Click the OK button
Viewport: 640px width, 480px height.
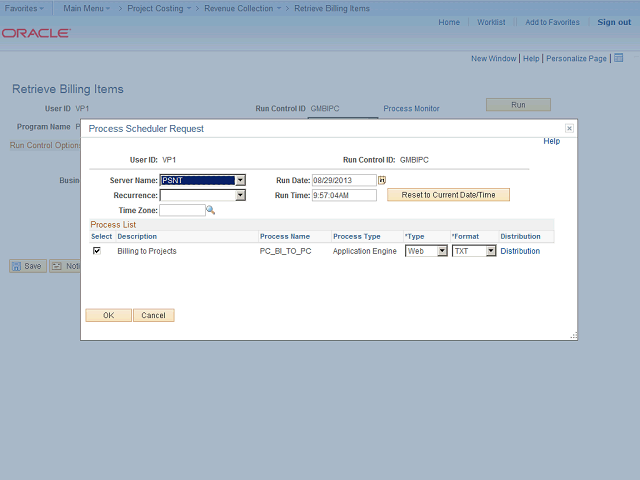[x=109, y=315]
